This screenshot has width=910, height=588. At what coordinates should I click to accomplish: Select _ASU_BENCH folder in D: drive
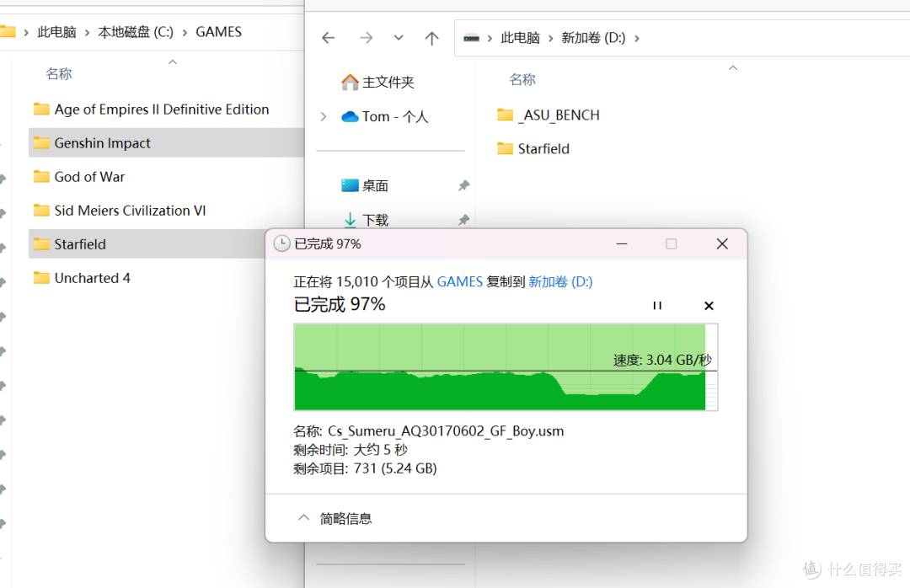tap(549, 115)
